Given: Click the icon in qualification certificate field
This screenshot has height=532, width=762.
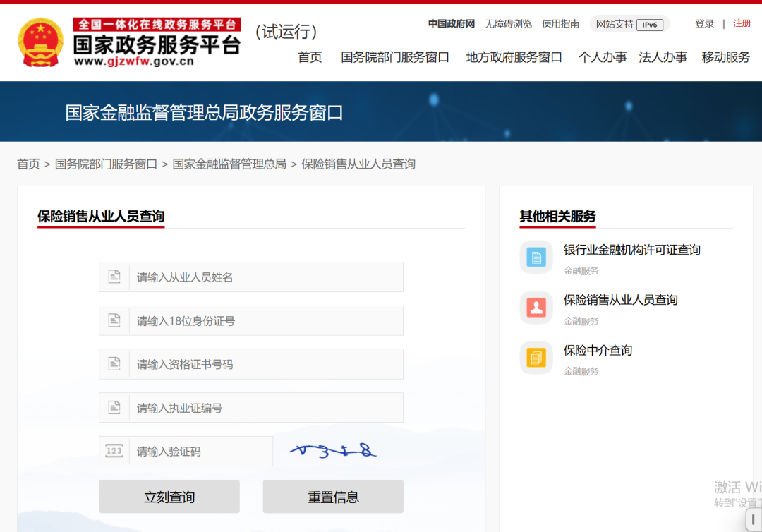Looking at the screenshot, I should pos(114,364).
